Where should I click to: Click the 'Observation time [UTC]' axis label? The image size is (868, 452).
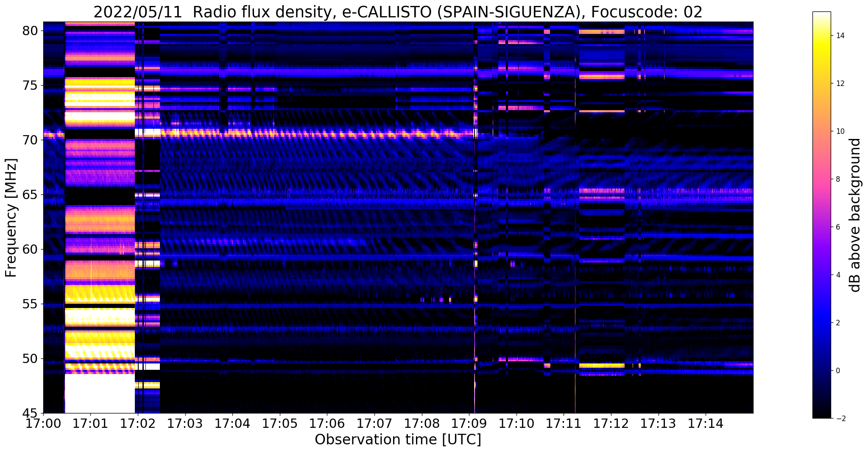coord(398,440)
